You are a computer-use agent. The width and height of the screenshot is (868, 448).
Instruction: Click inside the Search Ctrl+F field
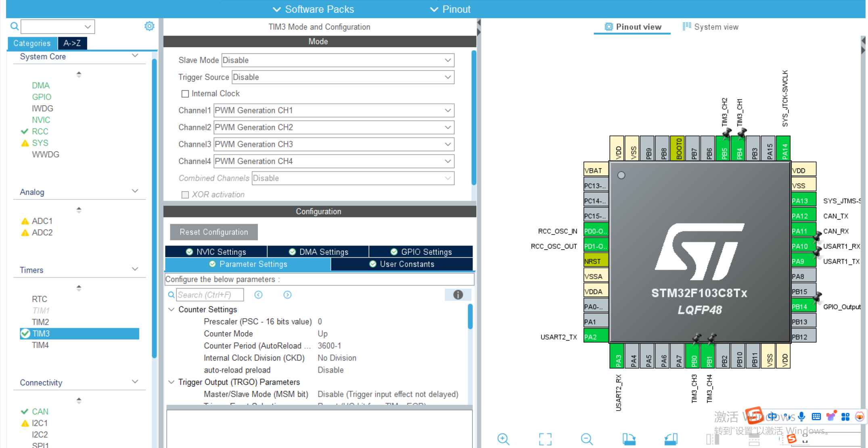pos(210,295)
